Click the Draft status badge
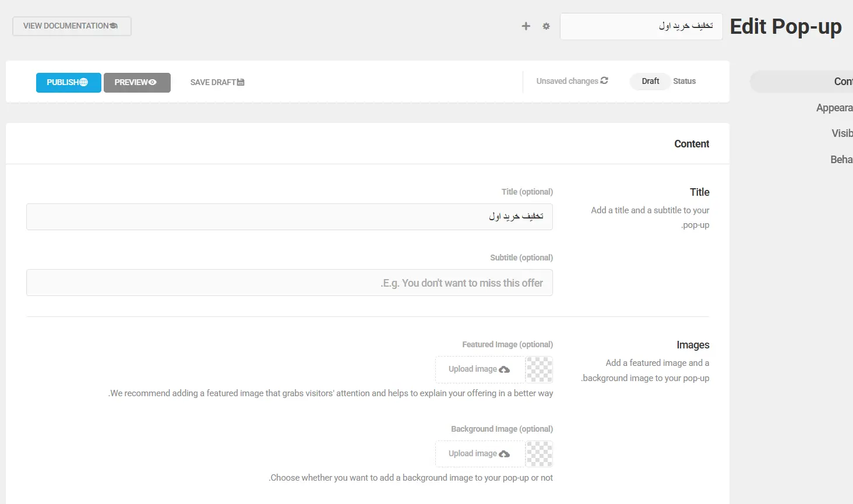Image resolution: width=853 pixels, height=504 pixels. tap(650, 82)
